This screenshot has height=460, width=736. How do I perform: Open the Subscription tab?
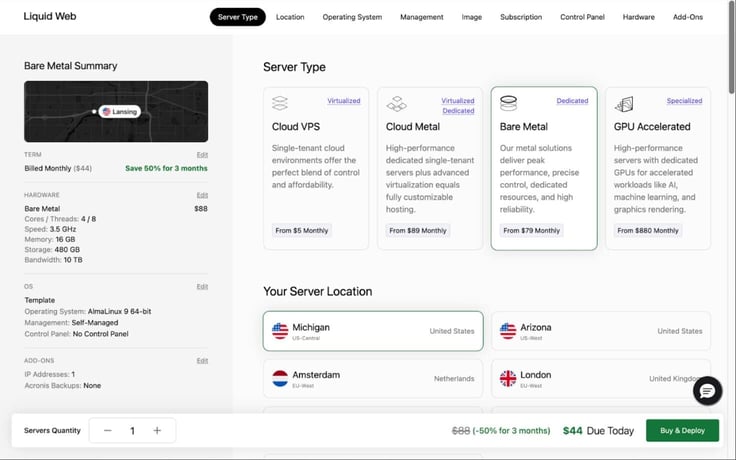pos(521,17)
